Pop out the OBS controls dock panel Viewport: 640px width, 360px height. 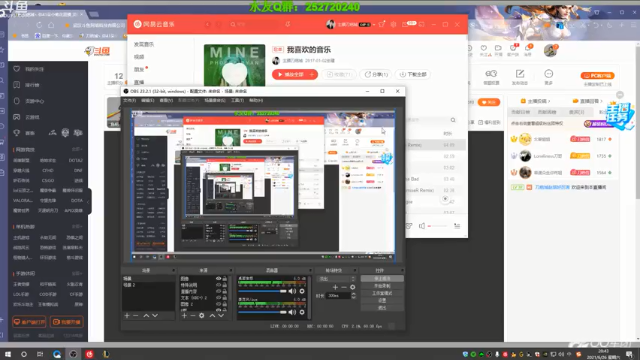[x=402, y=270]
